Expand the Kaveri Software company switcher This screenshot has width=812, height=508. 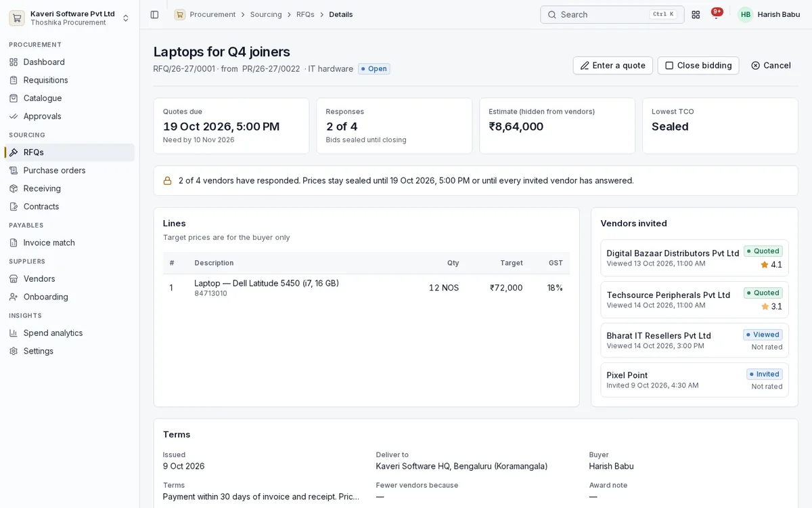tap(125, 18)
